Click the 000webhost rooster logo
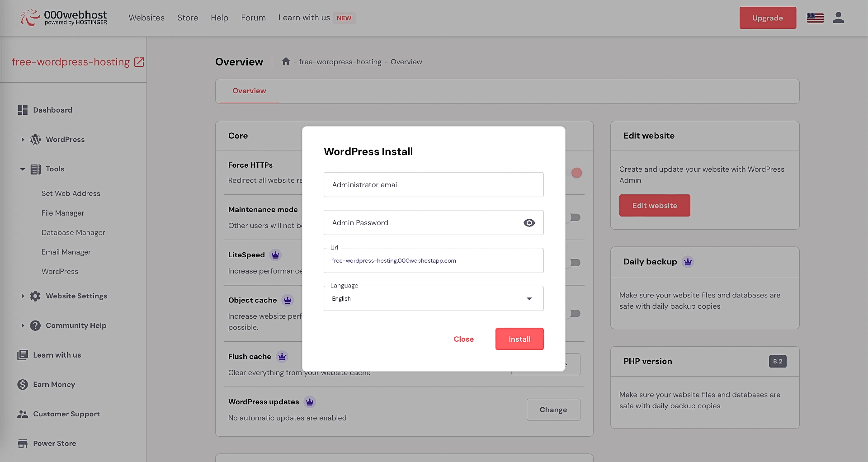This screenshot has height=462, width=868. coord(30,18)
